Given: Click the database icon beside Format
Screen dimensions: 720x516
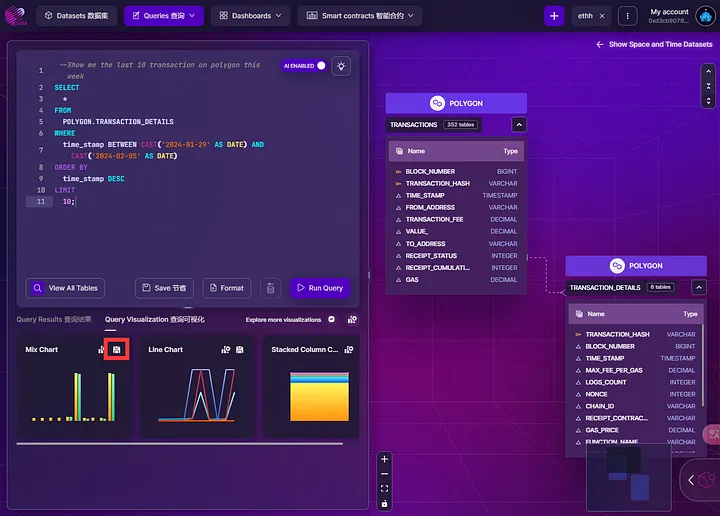Looking at the screenshot, I should coord(270,288).
